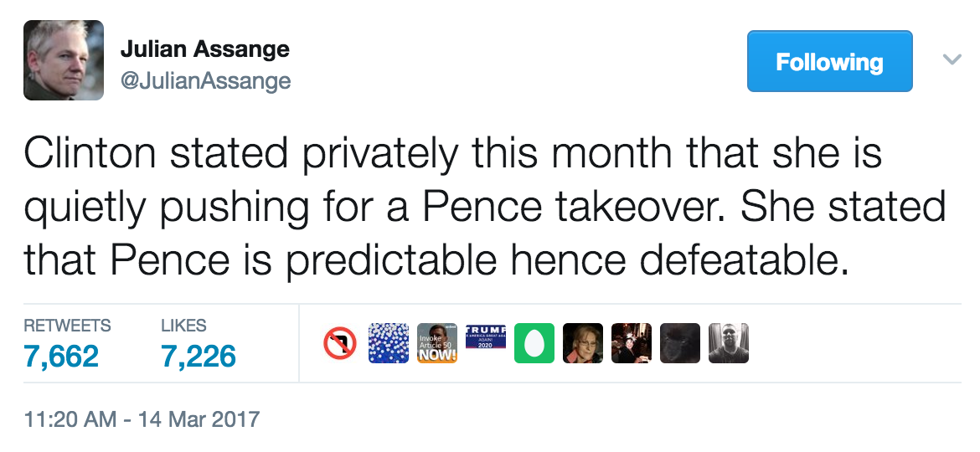
Task: Select the green egg default avatar
Action: [x=534, y=342]
